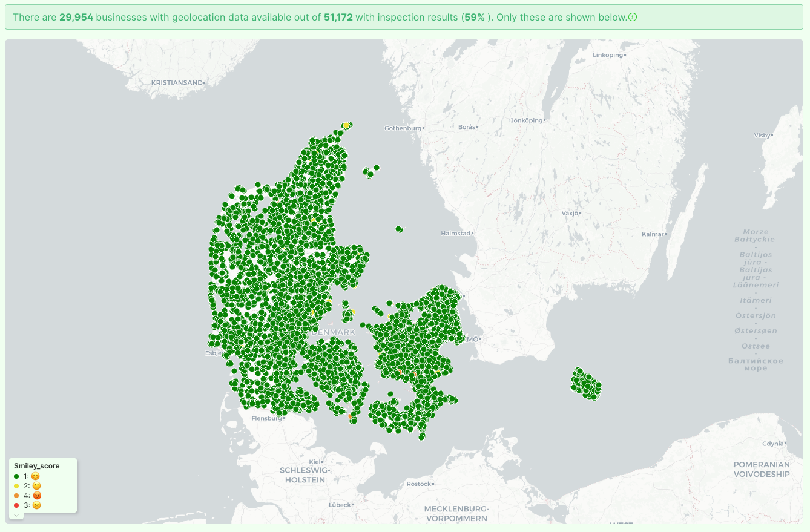
Task: Click the happy smiley emoji for score 1
Action: pos(36,476)
